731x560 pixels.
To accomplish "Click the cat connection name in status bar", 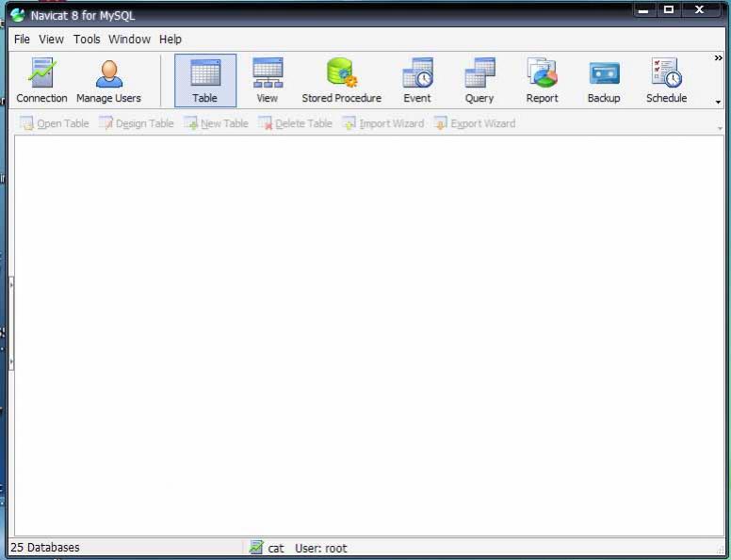I will (276, 549).
